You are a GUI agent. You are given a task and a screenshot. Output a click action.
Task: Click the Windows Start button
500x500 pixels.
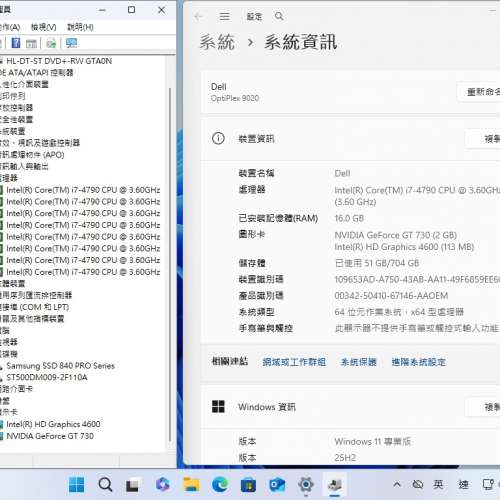point(77,484)
